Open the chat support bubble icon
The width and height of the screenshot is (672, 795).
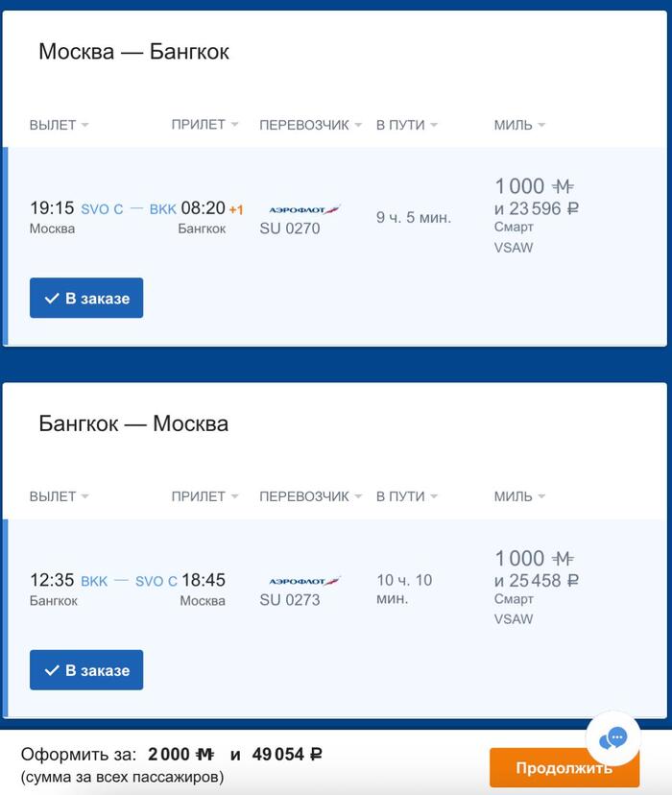[612, 738]
